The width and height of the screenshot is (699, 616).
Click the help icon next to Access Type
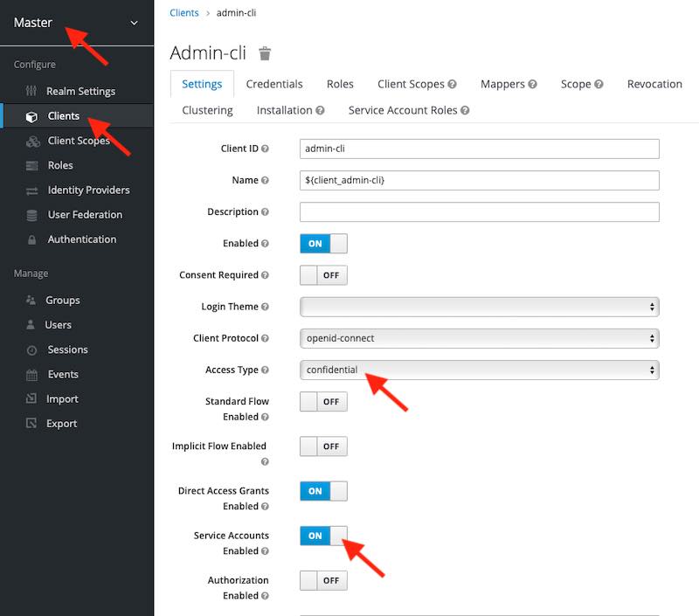(265, 370)
